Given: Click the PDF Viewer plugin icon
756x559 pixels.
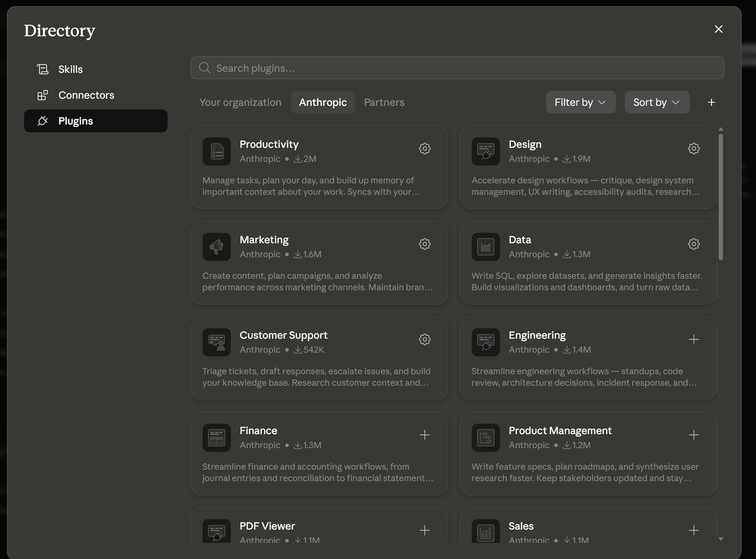Looking at the screenshot, I should click(216, 531).
